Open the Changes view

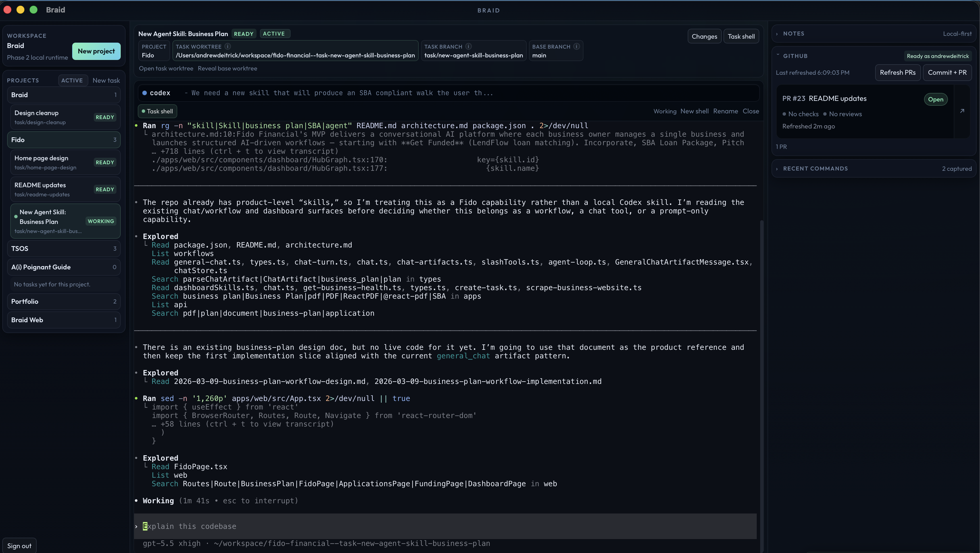[x=704, y=36]
